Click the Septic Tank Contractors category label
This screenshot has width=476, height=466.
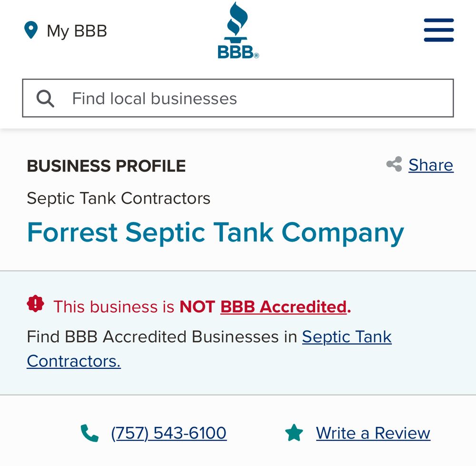(119, 198)
